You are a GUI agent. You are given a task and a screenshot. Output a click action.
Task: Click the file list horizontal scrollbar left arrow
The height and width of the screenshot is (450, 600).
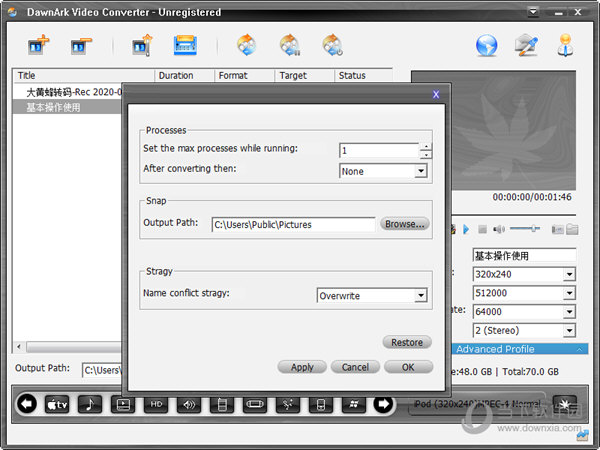[19, 347]
